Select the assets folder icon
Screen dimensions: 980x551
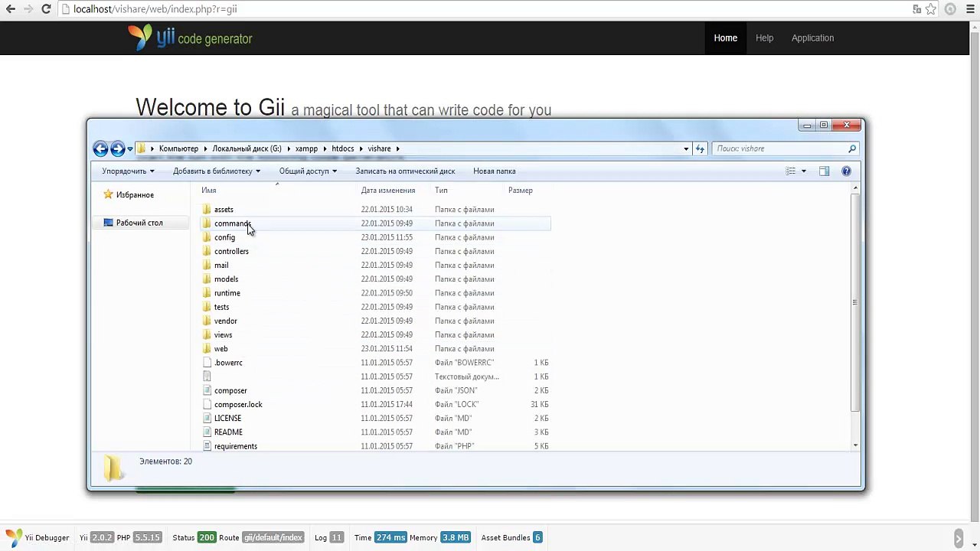click(x=207, y=210)
